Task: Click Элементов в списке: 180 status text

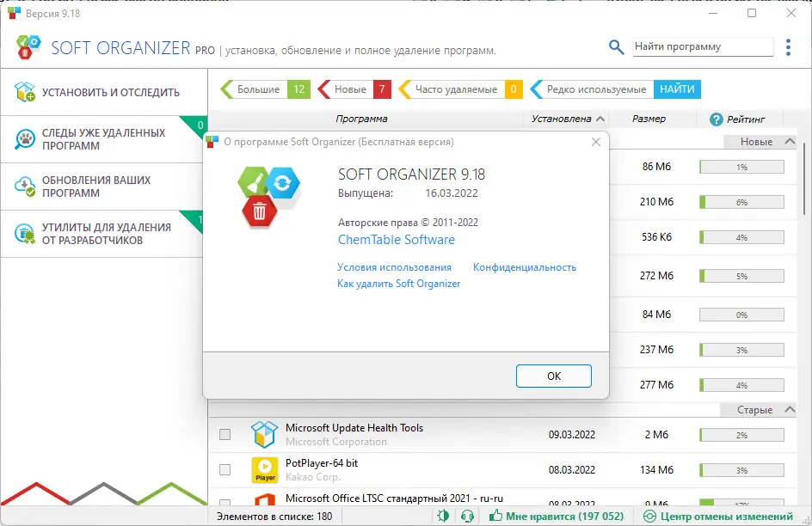Action: point(274,517)
